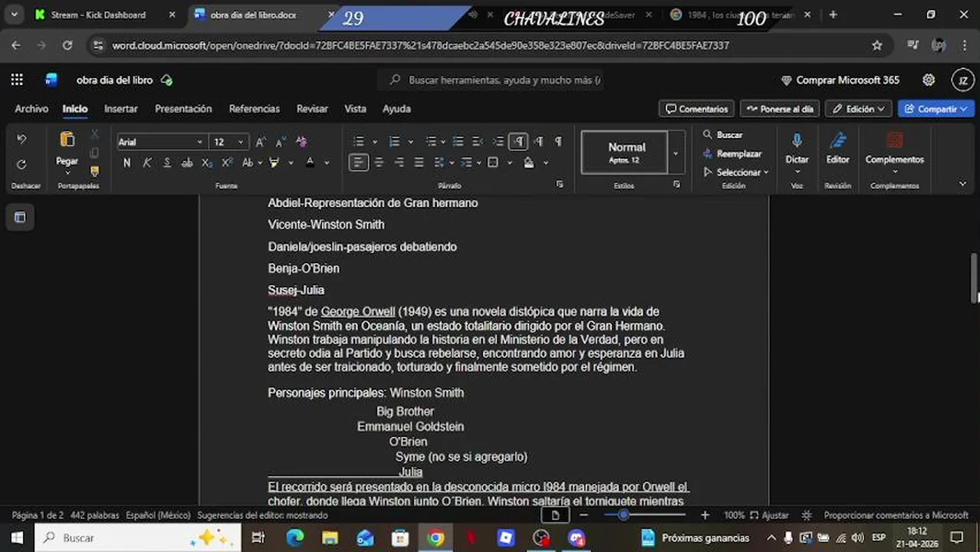Toggle superscript X² formatting
The image size is (980, 552).
point(227,163)
